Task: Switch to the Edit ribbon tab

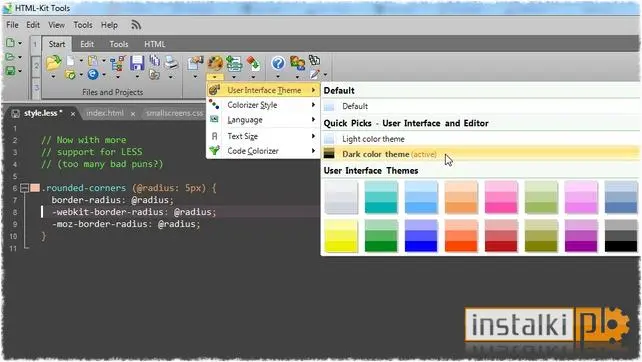Action: point(87,44)
